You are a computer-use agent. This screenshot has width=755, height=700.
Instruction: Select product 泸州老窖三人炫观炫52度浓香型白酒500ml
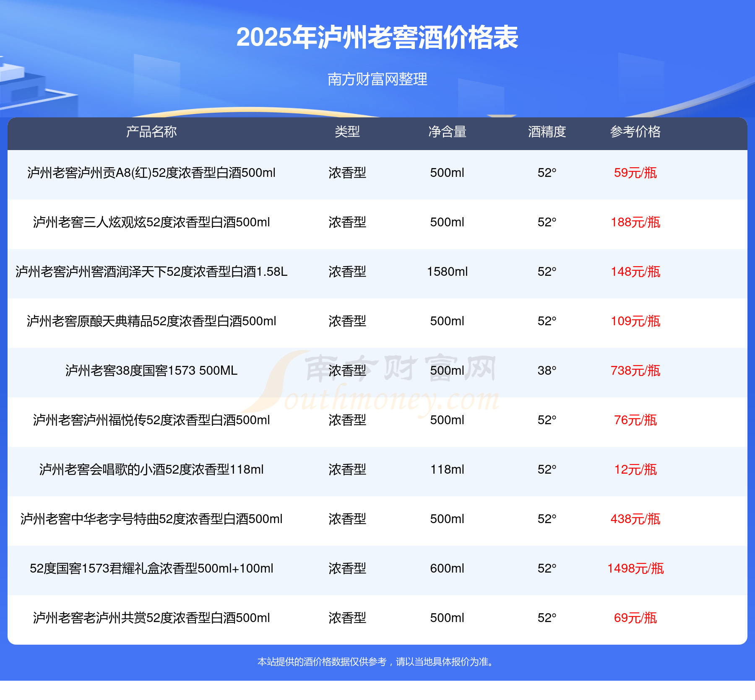(151, 222)
